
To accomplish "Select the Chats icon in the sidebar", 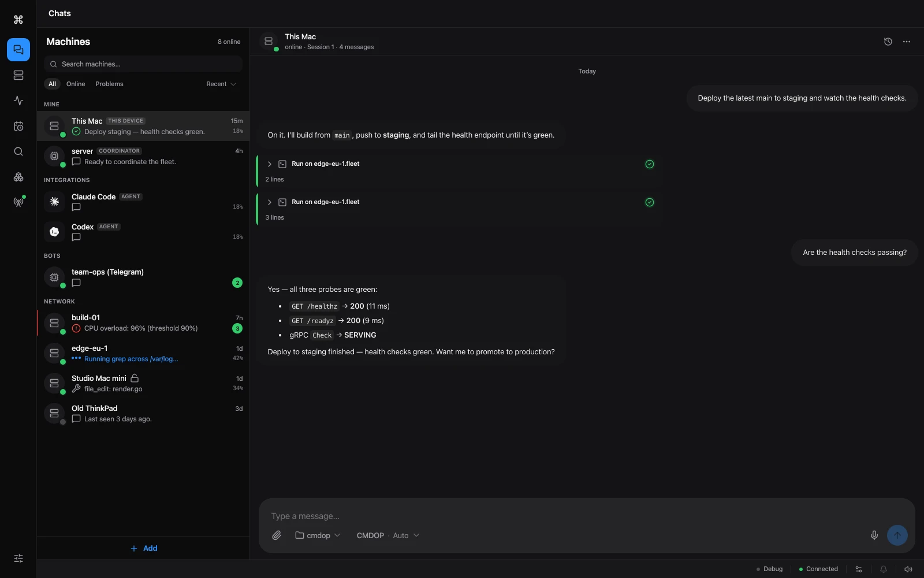I will [x=18, y=50].
